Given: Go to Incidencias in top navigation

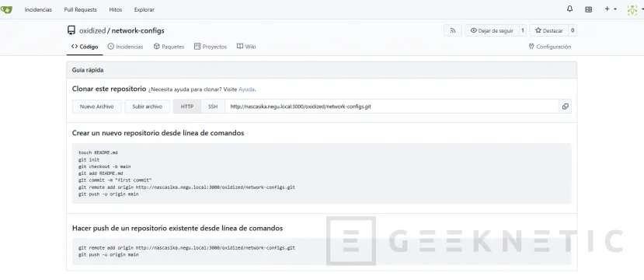Looking at the screenshot, I should (x=38, y=9).
